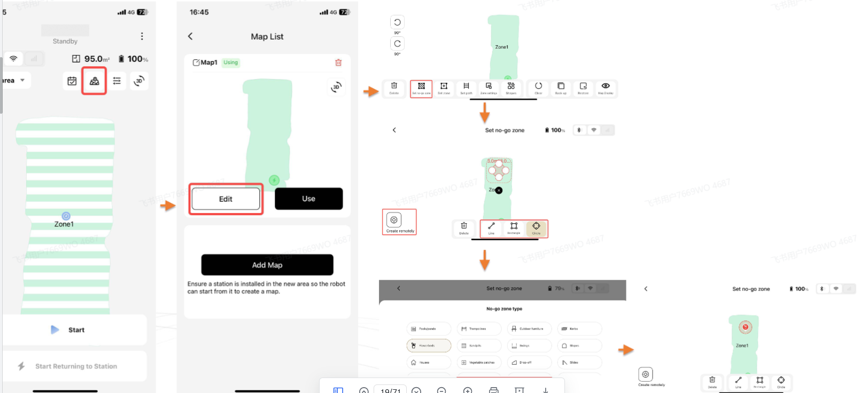Tap the Create remotely button with red outline
Image resolution: width=868 pixels, height=393 pixels.
[400, 222]
